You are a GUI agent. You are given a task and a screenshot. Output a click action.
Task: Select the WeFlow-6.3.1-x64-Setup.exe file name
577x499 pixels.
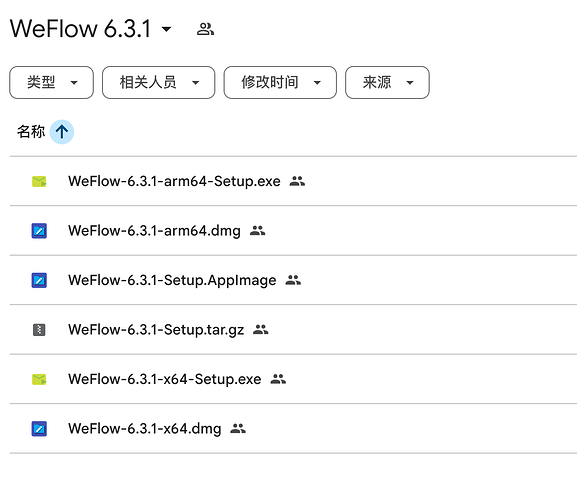[164, 379]
